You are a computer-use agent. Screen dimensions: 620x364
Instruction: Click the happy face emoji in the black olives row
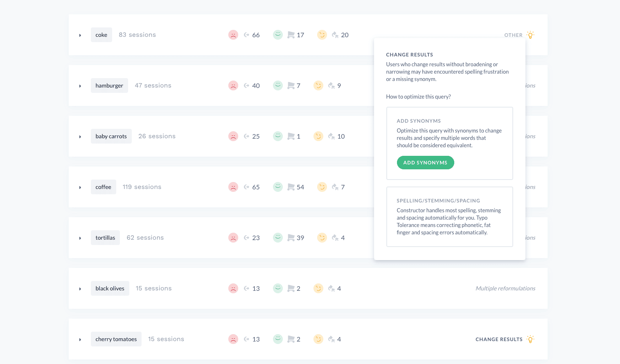(278, 288)
